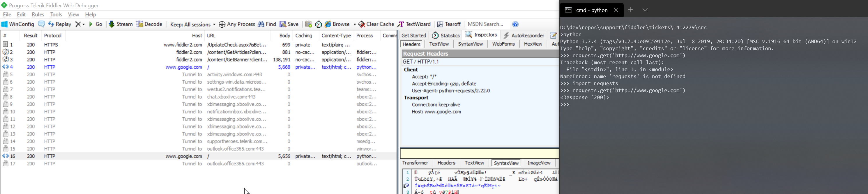Select the response SyntaxView tab
This screenshot has height=194, width=868.
[506, 163]
